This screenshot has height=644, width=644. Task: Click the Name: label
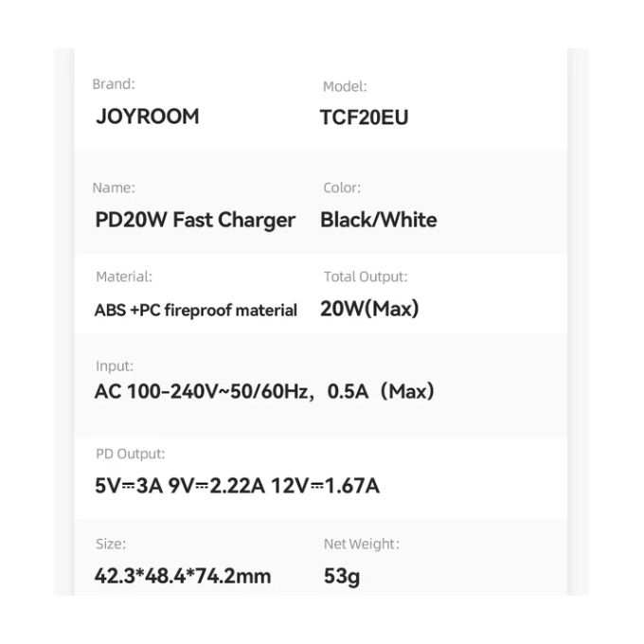(114, 188)
